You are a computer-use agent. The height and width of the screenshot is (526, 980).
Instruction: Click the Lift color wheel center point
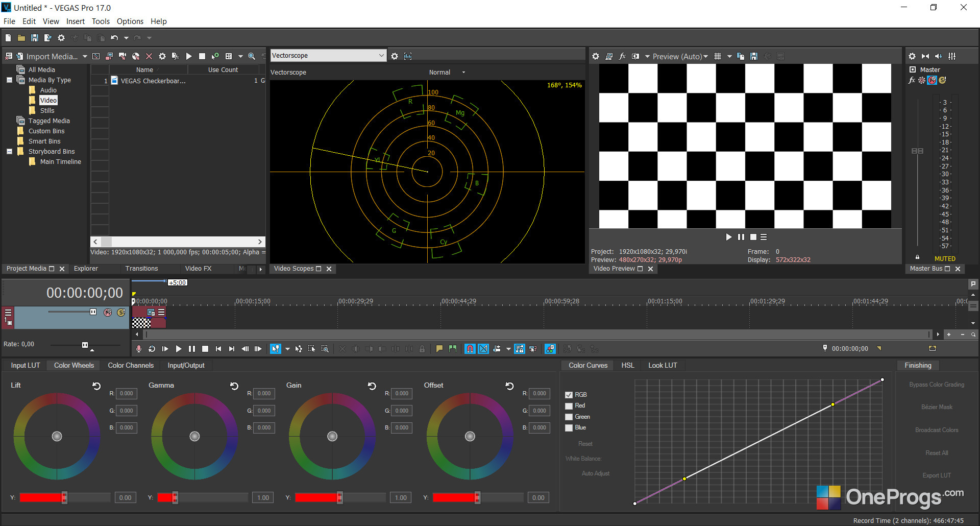click(x=57, y=436)
